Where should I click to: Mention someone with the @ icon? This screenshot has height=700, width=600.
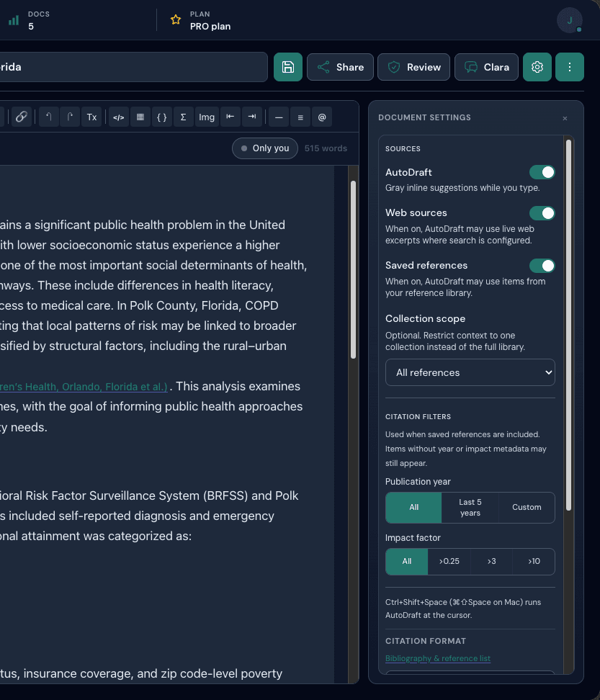tap(322, 117)
